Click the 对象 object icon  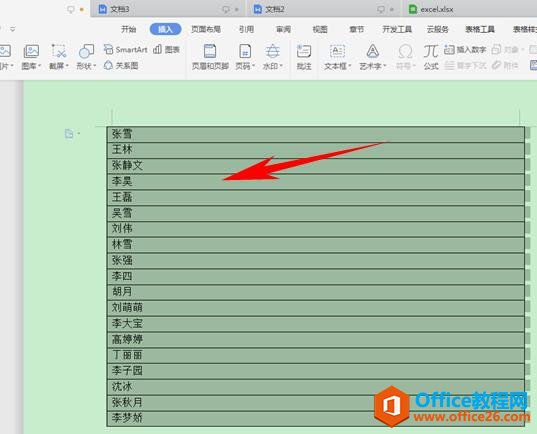(496, 50)
